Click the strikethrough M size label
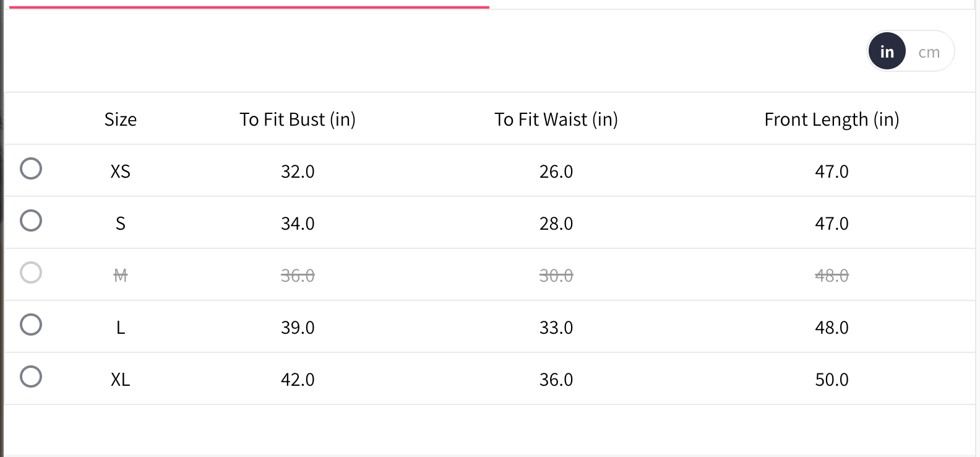The height and width of the screenshot is (457, 980). pos(120,276)
